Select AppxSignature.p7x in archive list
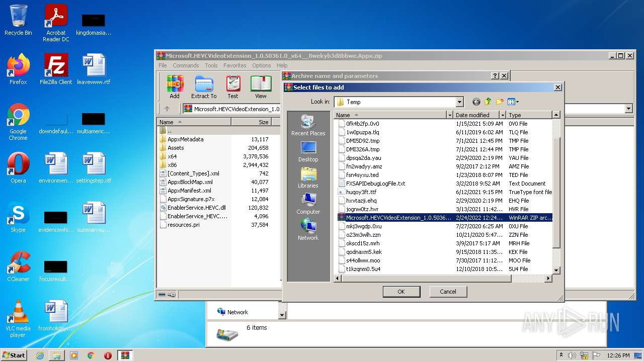The image size is (644, 362). tap(191, 199)
